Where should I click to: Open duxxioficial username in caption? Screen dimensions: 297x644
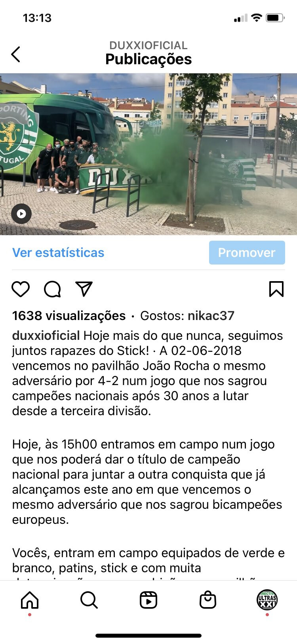click(x=46, y=335)
